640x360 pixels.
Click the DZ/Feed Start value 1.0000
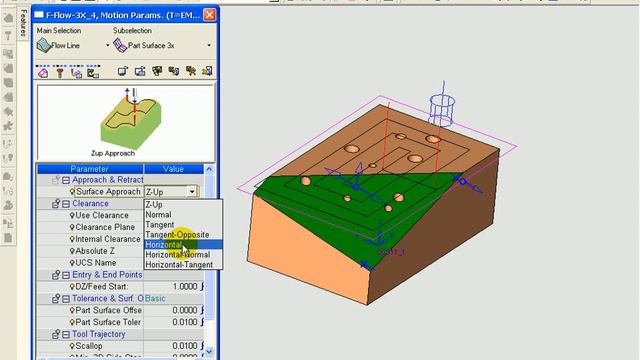[x=184, y=287]
